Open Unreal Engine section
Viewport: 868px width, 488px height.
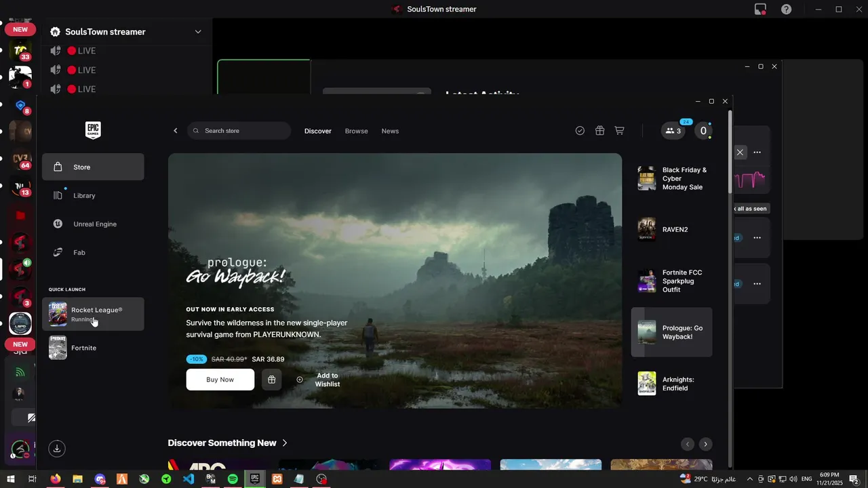click(93, 224)
